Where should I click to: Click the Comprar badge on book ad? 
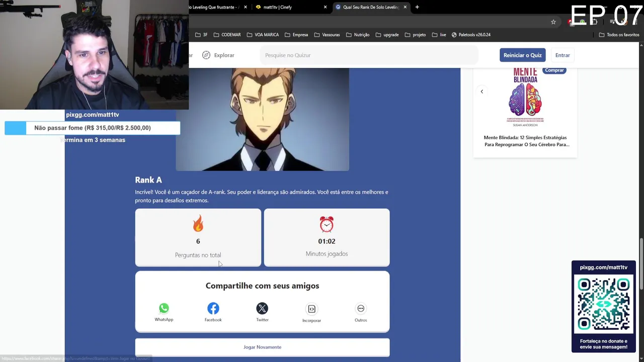(554, 70)
